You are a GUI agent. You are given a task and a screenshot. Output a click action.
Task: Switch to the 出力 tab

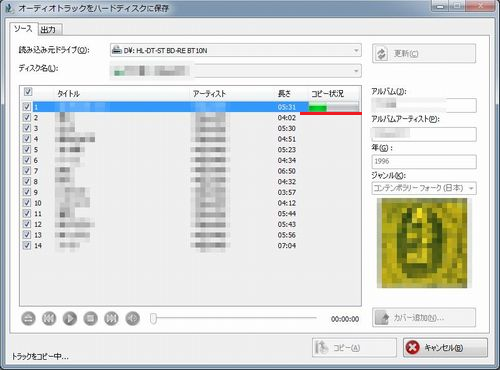tap(49, 30)
